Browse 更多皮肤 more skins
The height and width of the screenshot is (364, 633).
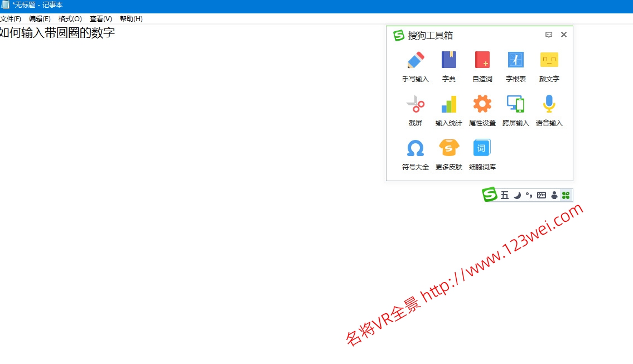pyautogui.click(x=448, y=153)
